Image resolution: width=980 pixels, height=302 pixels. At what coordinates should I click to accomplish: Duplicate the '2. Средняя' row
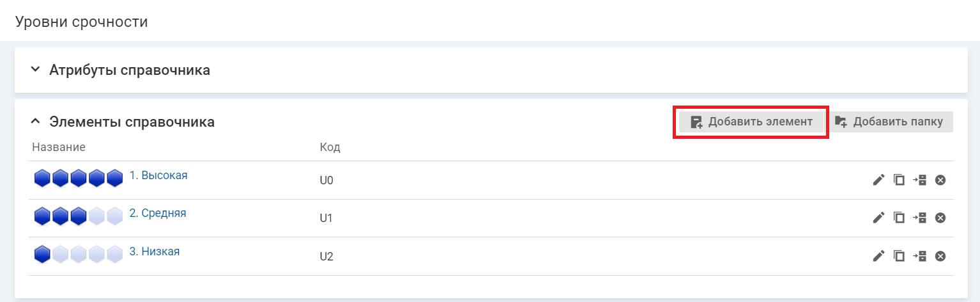pyautogui.click(x=899, y=218)
